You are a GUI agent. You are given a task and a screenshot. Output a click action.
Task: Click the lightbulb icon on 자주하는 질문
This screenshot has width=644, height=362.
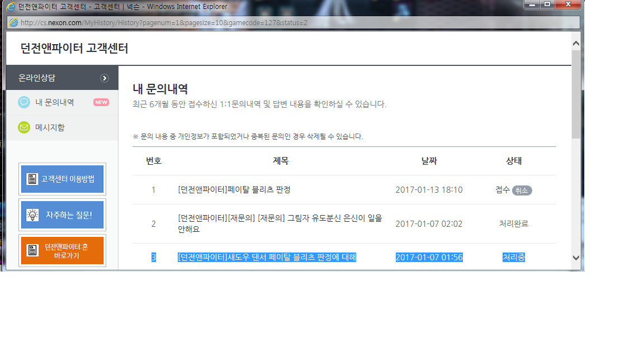32,215
